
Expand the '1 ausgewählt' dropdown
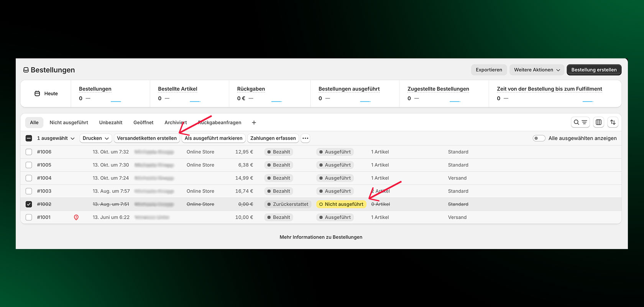click(56, 138)
